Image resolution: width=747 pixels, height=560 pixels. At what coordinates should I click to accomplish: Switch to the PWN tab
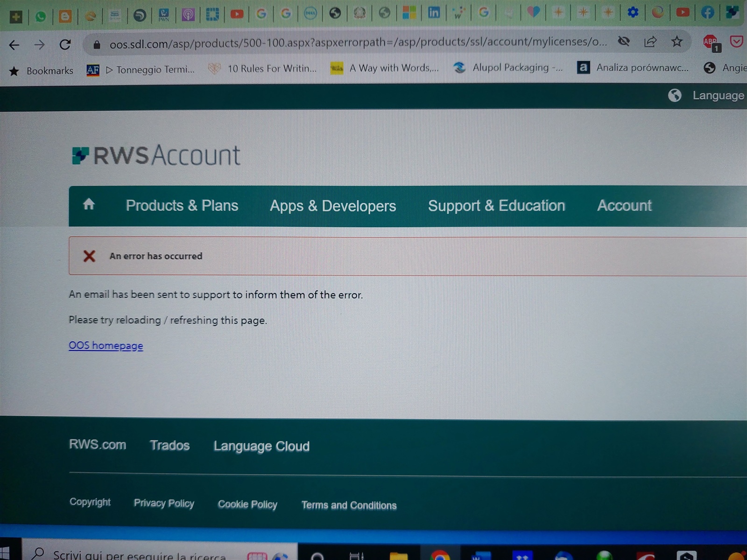click(x=164, y=15)
